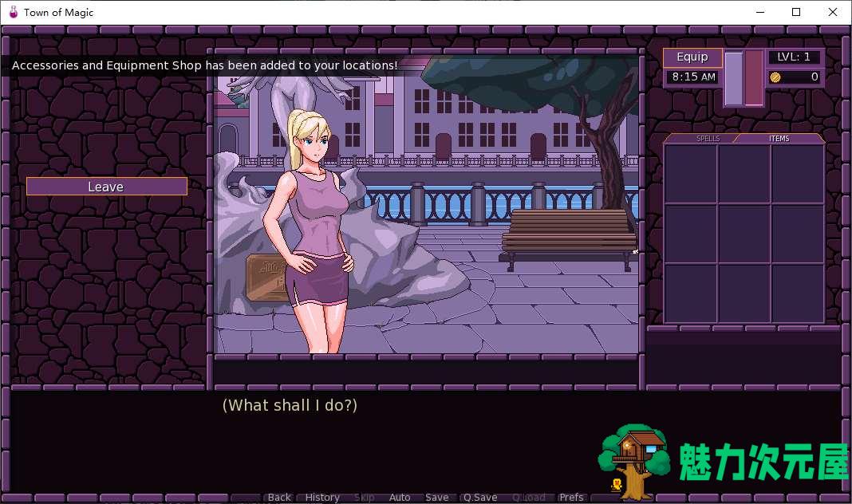Image resolution: width=852 pixels, height=504 pixels.
Task: Click the "(What shall I do?)" dialogue text
Action: click(290, 405)
